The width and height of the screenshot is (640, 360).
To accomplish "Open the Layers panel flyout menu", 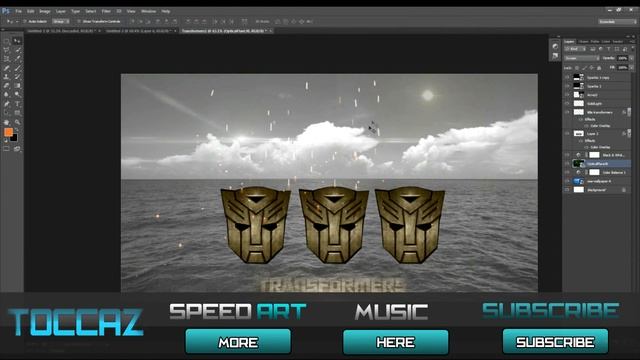I will click(633, 42).
